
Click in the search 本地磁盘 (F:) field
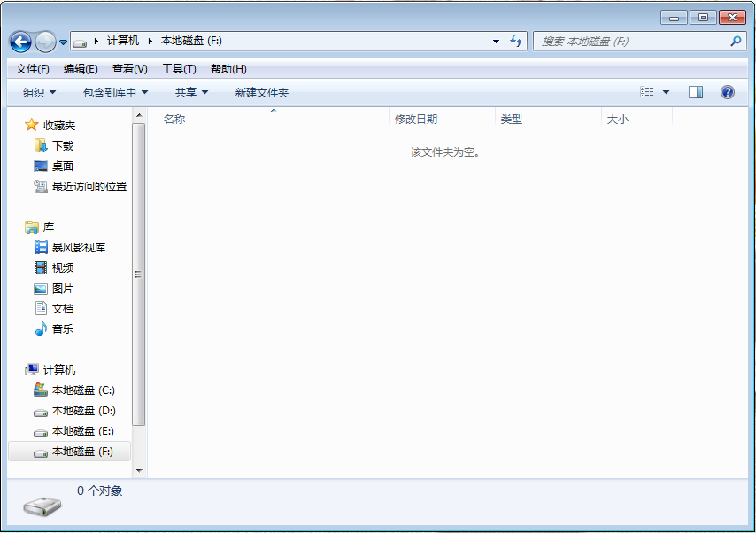pyautogui.click(x=630, y=42)
